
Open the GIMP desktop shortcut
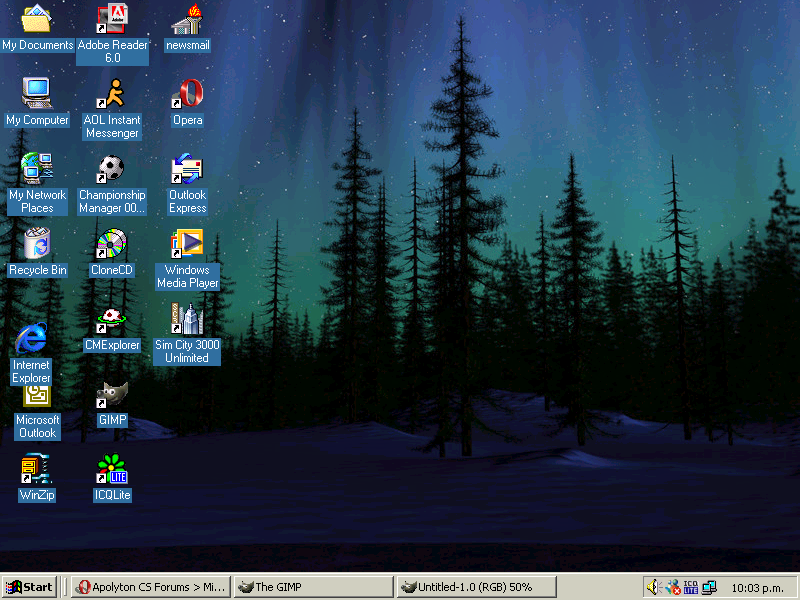[112, 396]
